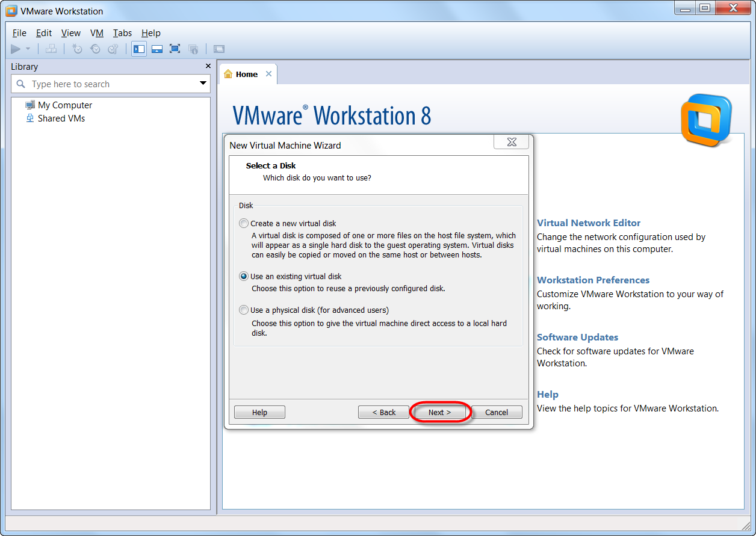Click the Unity mode toolbar icon
The width and height of the screenshot is (756, 536).
193,49
